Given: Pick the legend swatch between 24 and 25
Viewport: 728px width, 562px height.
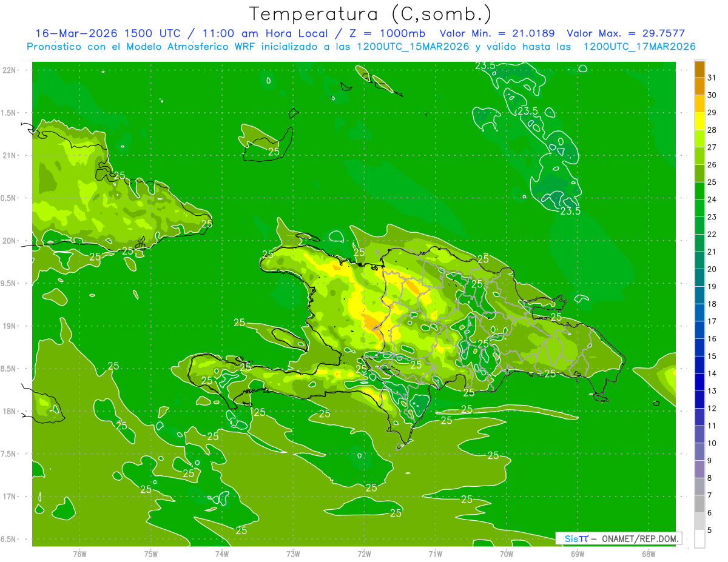Looking at the screenshot, I should point(699,190).
